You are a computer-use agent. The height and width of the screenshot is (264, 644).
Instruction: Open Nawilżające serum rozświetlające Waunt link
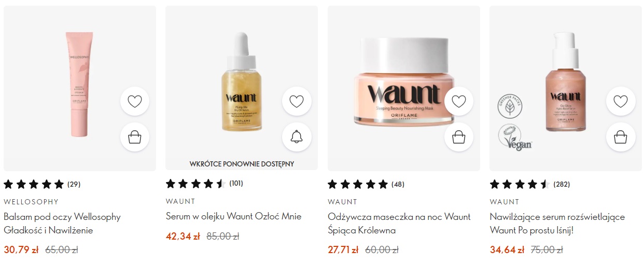click(557, 224)
